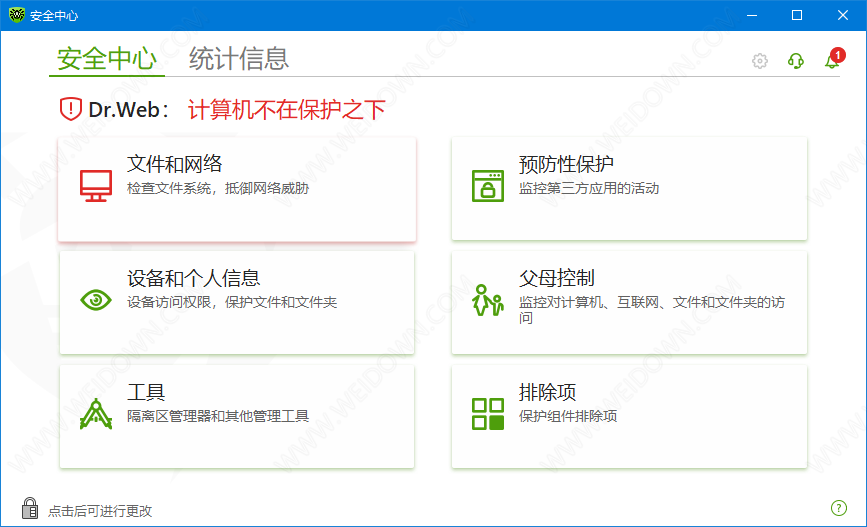
Task: Click the red 计算机不在保护之下 status text
Action: [x=286, y=109]
